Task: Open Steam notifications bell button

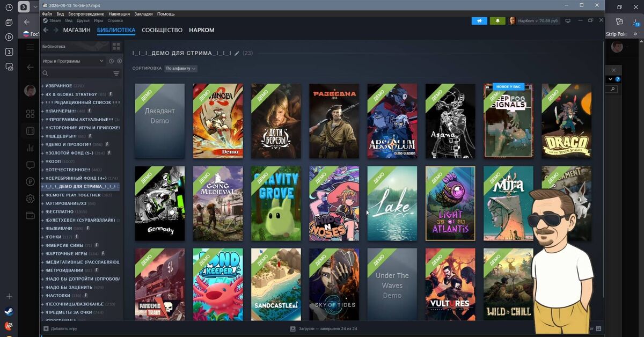Action: (x=497, y=21)
